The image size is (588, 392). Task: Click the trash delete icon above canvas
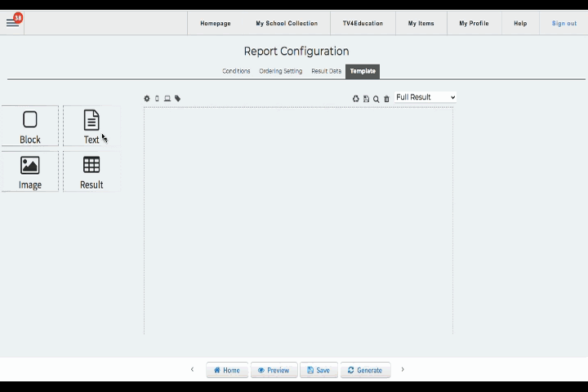[387, 99]
